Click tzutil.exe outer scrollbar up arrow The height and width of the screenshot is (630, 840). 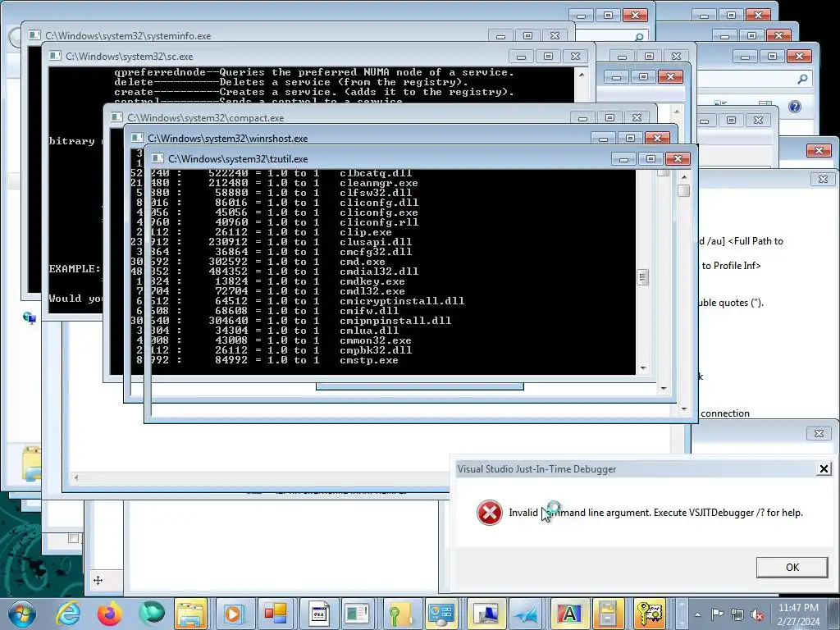coord(683,177)
